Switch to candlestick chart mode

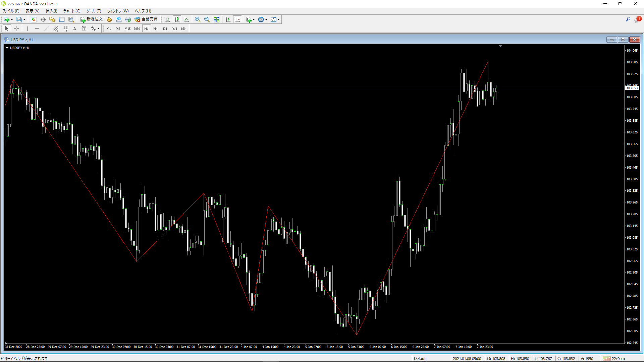pos(177,19)
